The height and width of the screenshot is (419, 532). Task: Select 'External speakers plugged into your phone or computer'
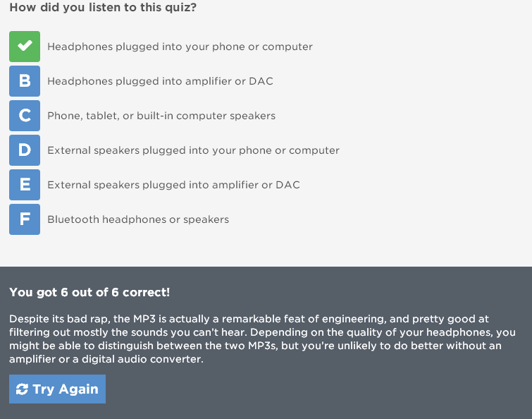[193, 150]
